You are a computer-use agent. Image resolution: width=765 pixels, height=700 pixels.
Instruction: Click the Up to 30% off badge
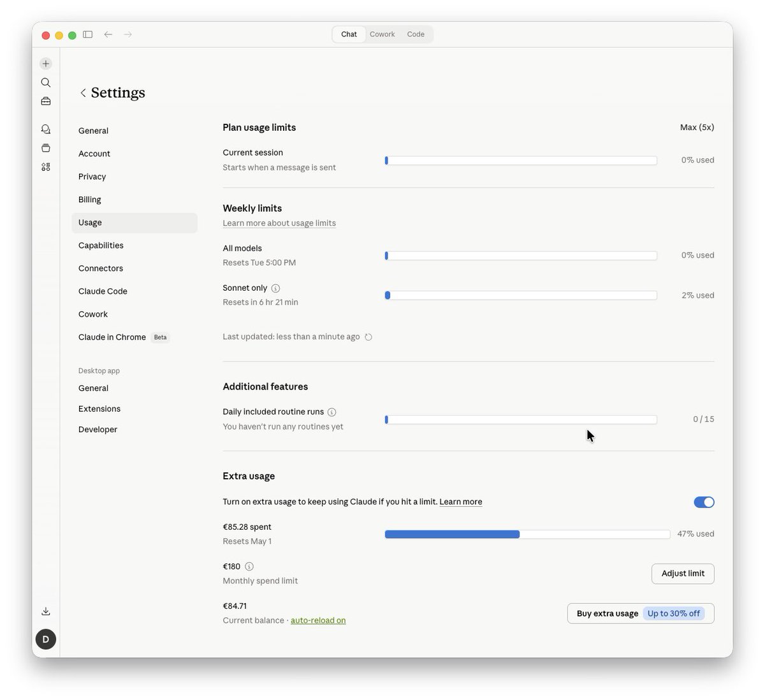tap(674, 613)
